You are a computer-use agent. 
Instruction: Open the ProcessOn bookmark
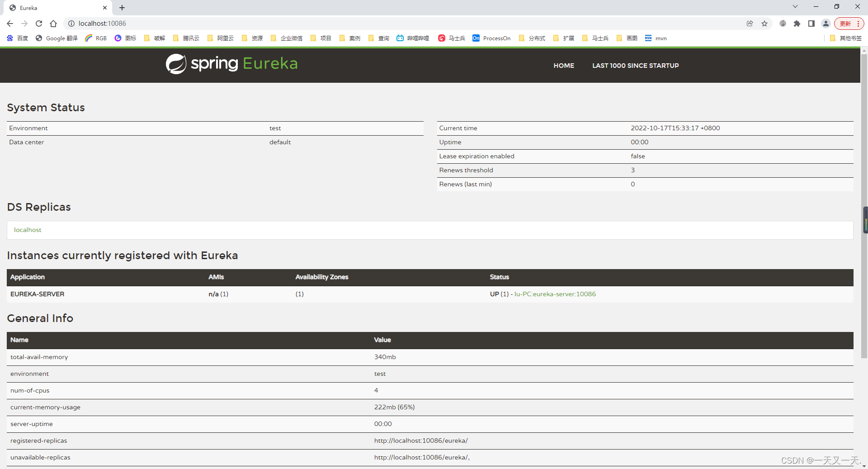click(491, 38)
